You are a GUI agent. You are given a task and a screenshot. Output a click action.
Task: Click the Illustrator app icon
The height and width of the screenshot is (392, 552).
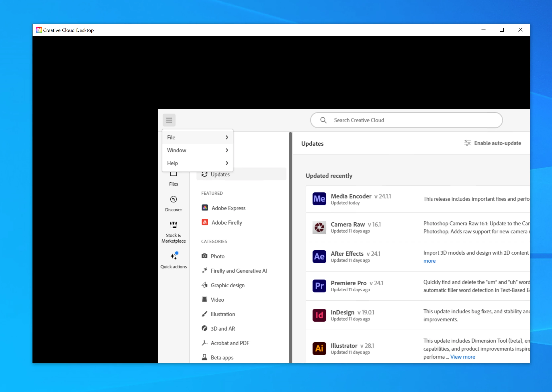319,349
